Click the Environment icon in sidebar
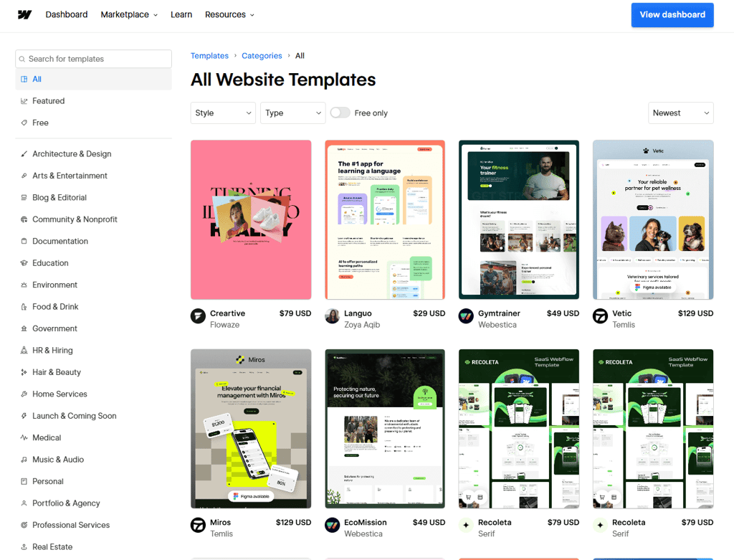The image size is (734, 560). pos(24,285)
